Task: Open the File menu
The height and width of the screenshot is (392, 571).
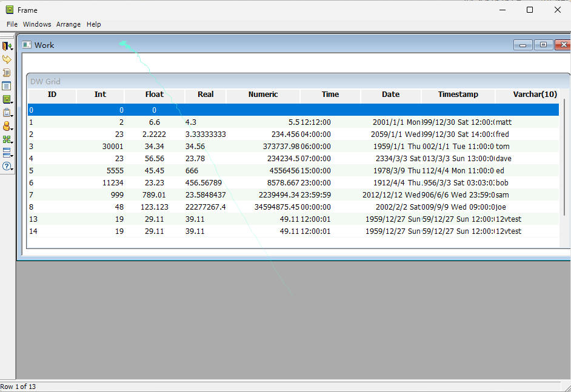Action: [x=12, y=24]
